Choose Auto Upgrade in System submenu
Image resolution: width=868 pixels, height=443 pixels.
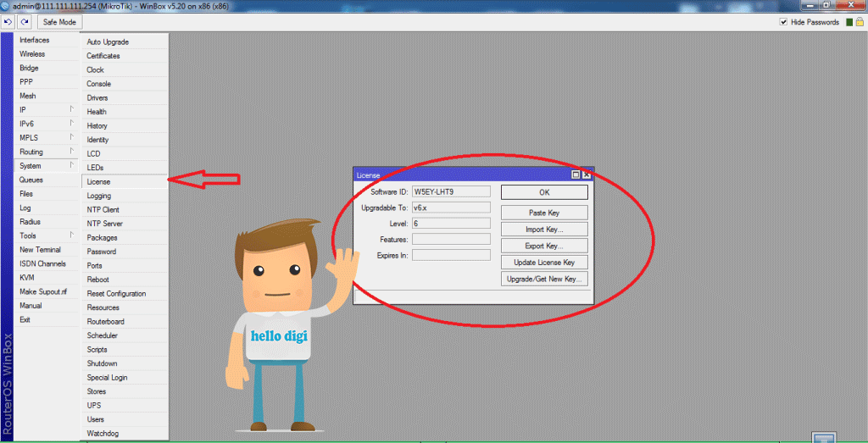coord(124,42)
